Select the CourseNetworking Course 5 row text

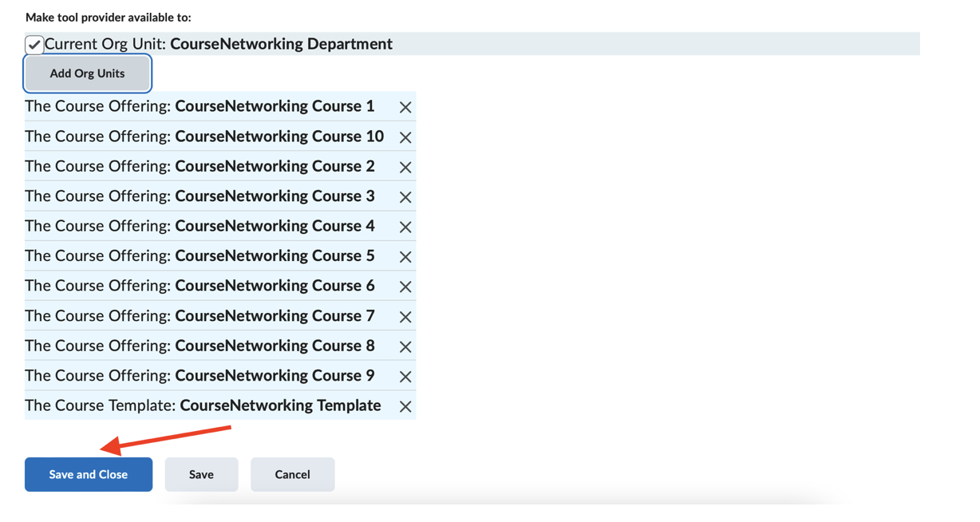pos(200,256)
